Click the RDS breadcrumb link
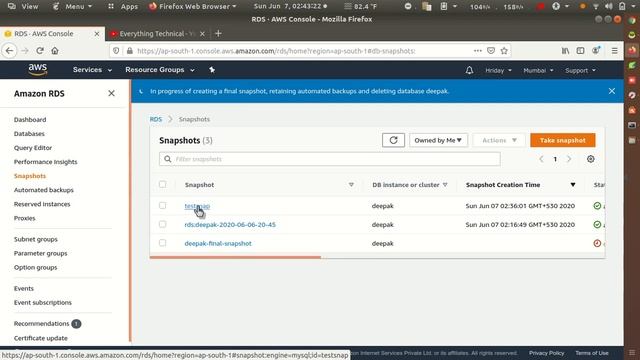Screen dimensions: 640x360 pos(156,119)
